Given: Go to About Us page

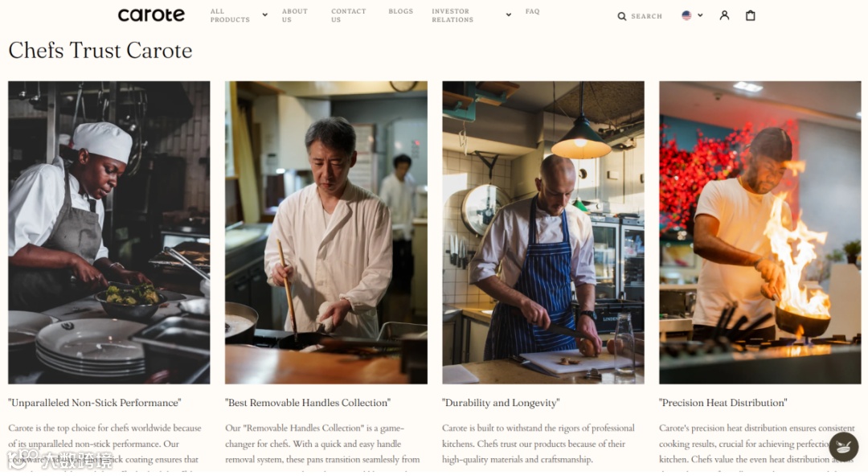Looking at the screenshot, I should tap(294, 15).
